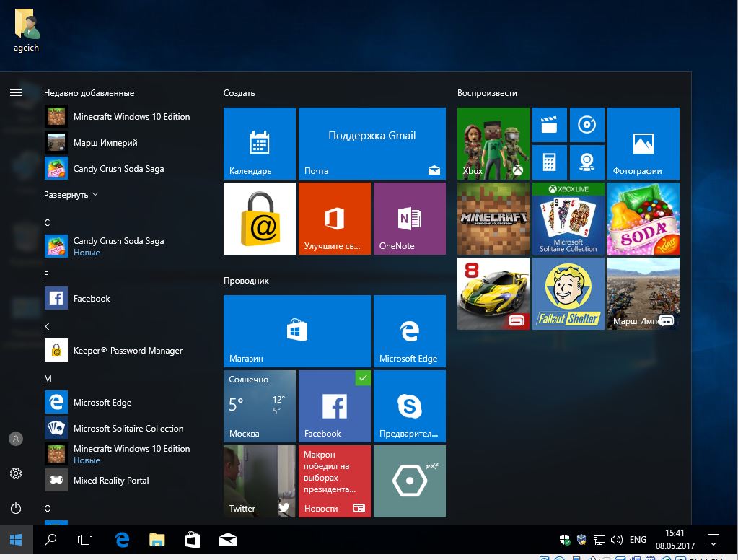Open the Moscow weather tile
Image resolution: width=738 pixels, height=560 pixels.
coord(259,406)
